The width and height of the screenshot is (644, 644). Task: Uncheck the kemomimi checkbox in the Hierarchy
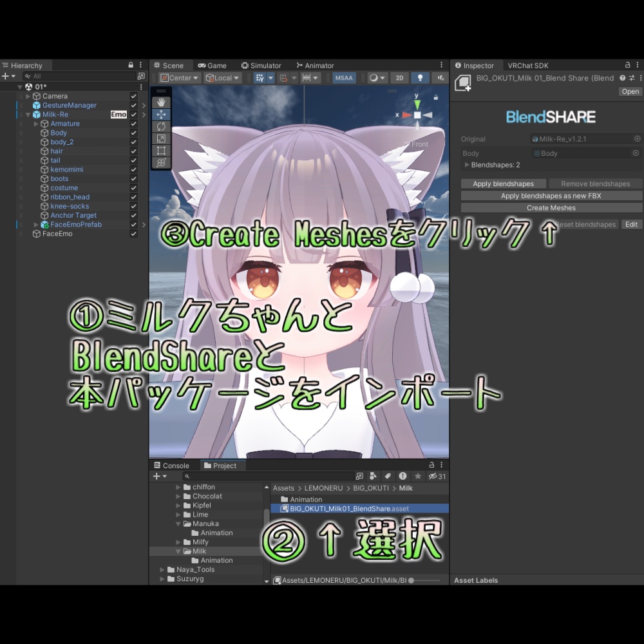[133, 169]
